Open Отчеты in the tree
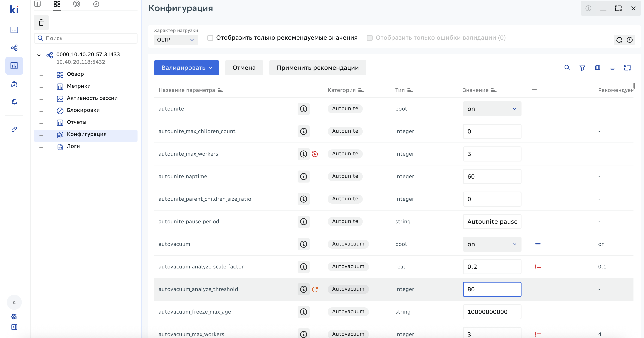 [76, 122]
